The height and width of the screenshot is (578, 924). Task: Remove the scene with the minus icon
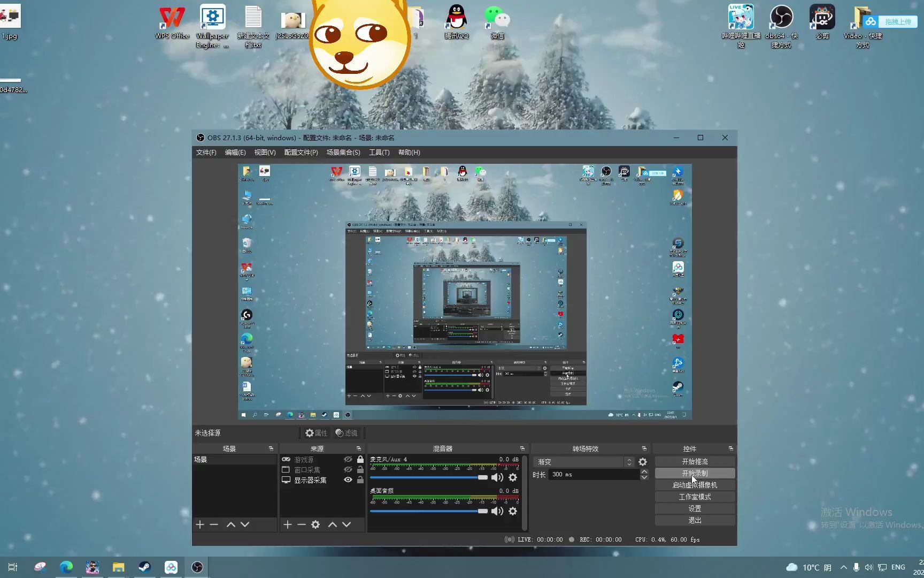(x=214, y=524)
